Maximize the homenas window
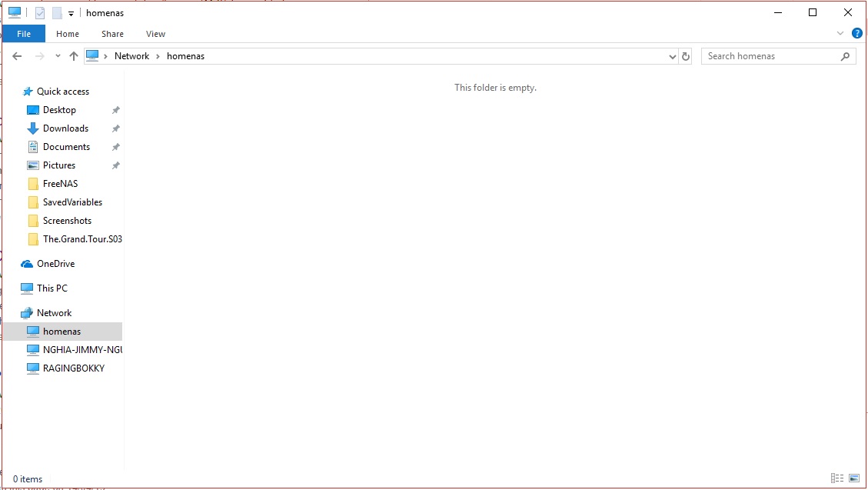This screenshot has height=490, width=868. [813, 12]
